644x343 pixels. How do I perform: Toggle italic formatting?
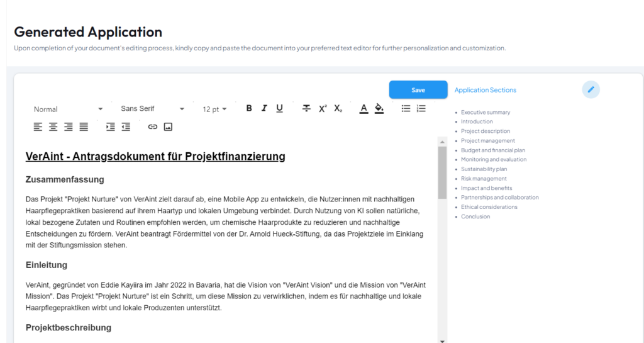(264, 108)
